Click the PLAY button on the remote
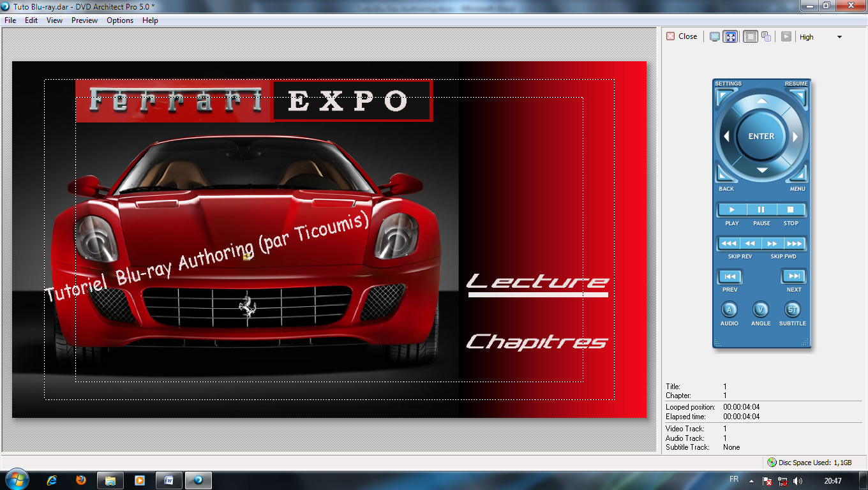Screen dimensions: 868x490 pos(732,210)
